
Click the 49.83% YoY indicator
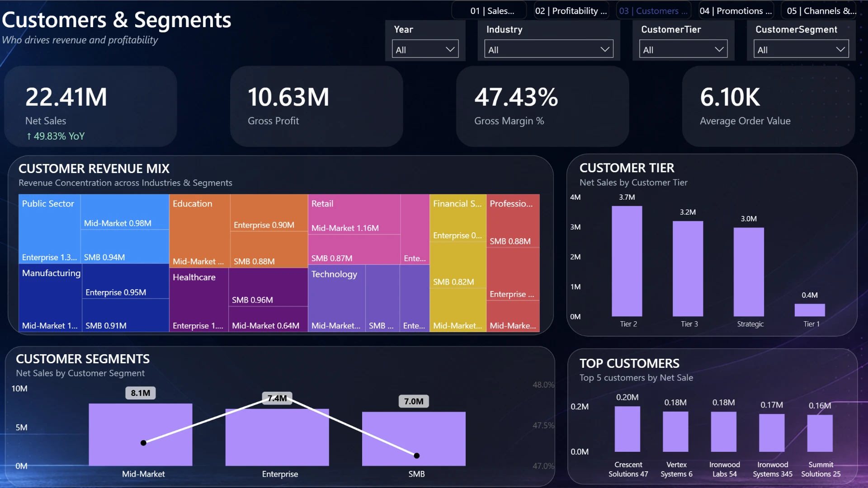click(x=56, y=136)
